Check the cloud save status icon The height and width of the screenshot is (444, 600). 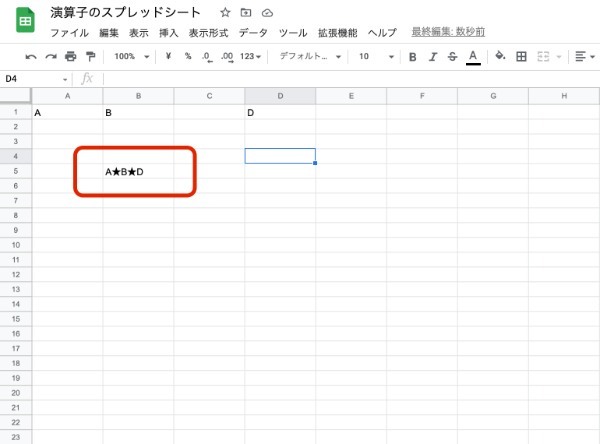tap(267, 13)
